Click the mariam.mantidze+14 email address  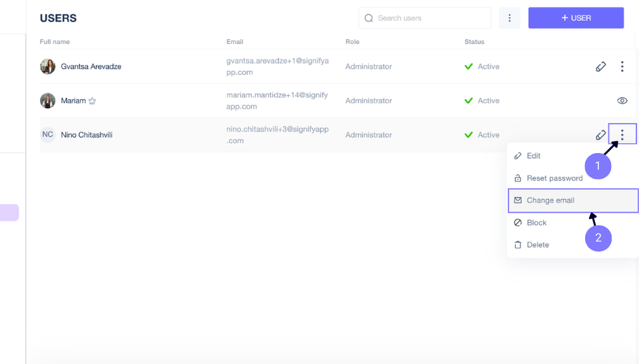pyautogui.click(x=277, y=100)
